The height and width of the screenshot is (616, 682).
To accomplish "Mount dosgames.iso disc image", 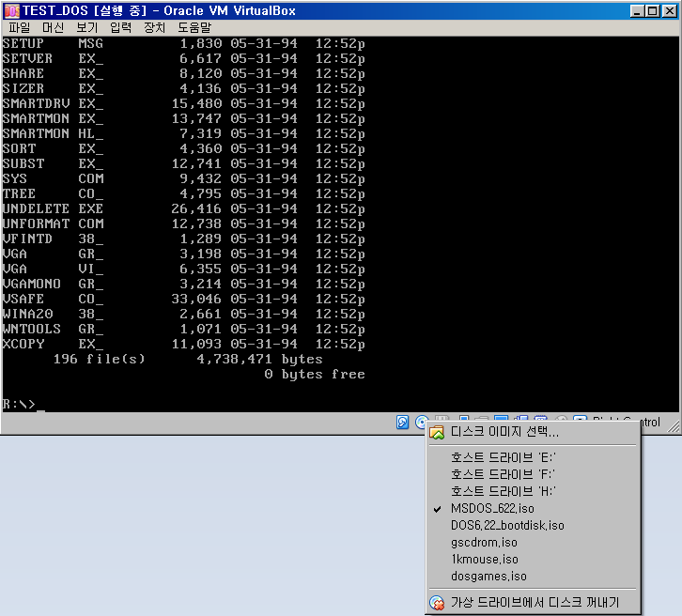I will coord(534,576).
